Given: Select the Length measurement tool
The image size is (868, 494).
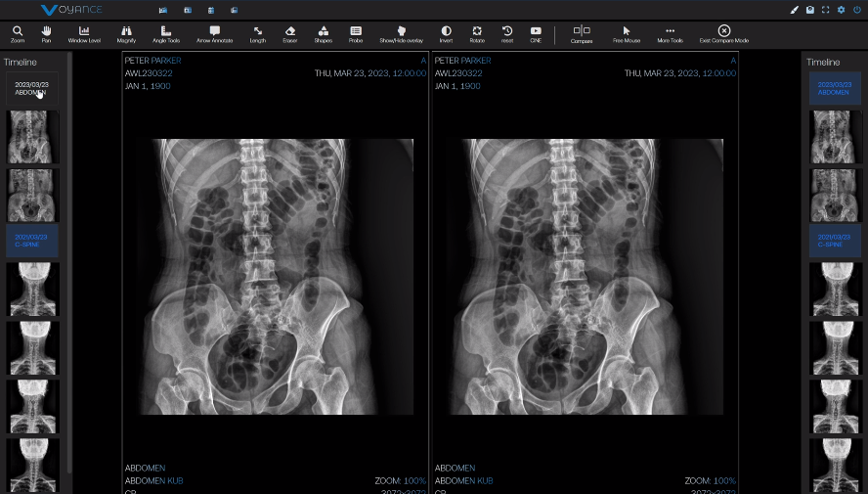Looking at the screenshot, I should [257, 34].
